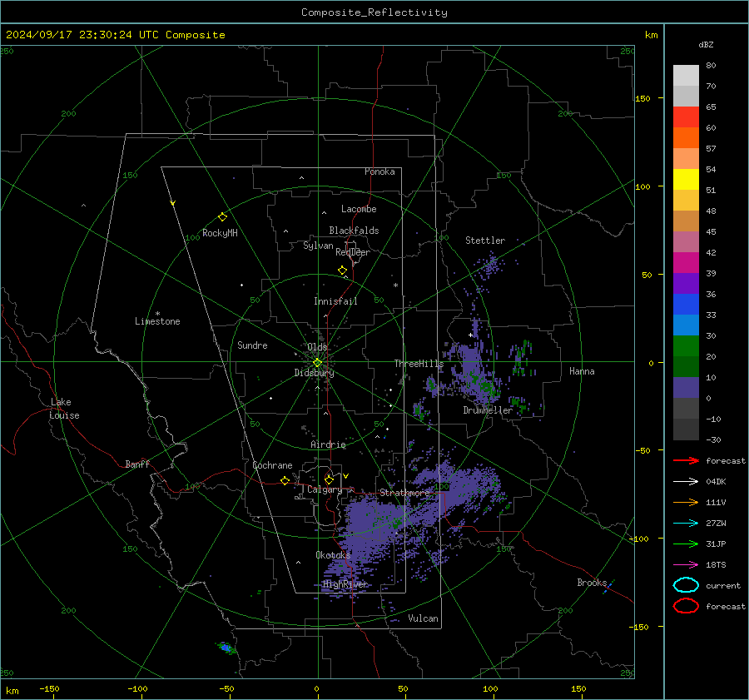The height and width of the screenshot is (700, 749).
Task: Click the Innisfail town label
Action: 335,301
